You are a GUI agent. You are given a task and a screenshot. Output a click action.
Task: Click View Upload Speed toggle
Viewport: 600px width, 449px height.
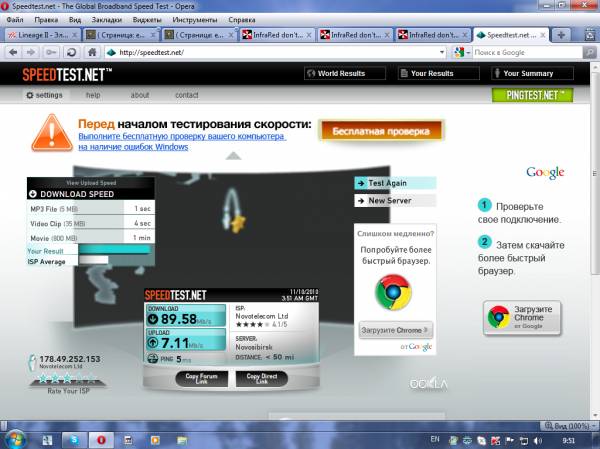[91, 183]
